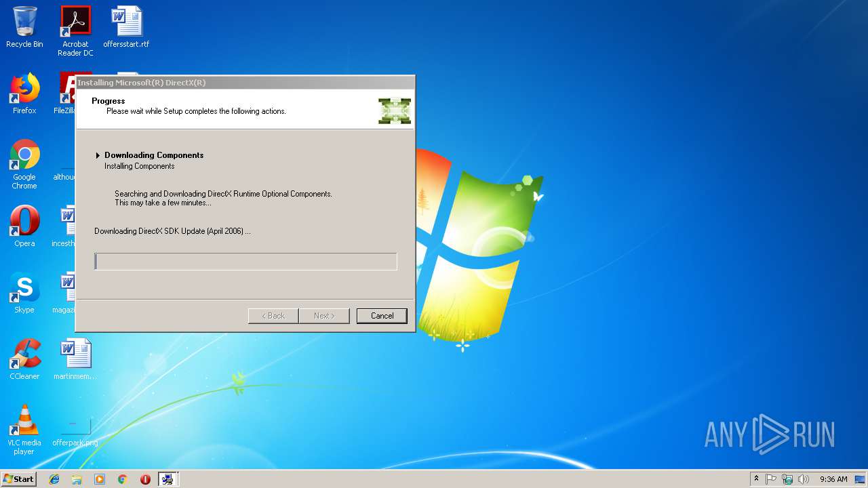Launch the Google Chrome desktop shortcut
Screen dimensions: 868x488
point(24,164)
